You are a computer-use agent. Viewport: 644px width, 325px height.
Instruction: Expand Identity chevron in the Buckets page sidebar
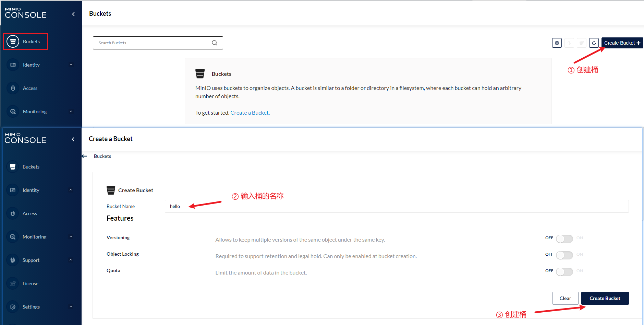tap(71, 65)
